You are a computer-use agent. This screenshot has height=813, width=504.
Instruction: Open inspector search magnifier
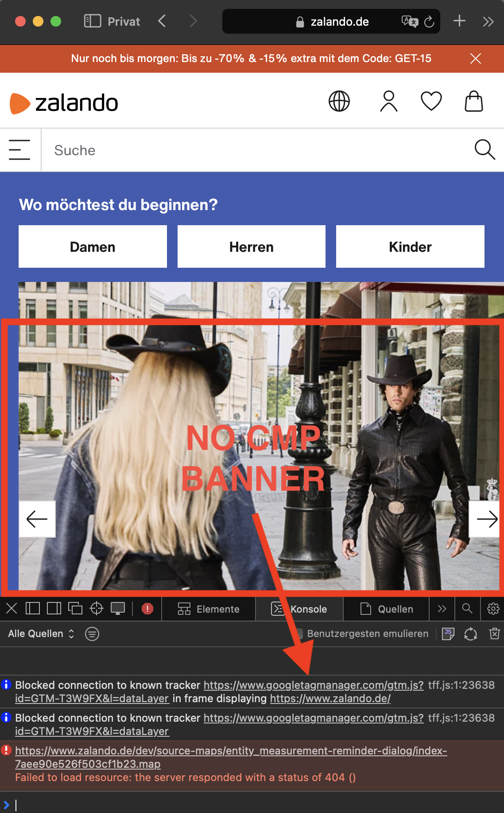467,609
